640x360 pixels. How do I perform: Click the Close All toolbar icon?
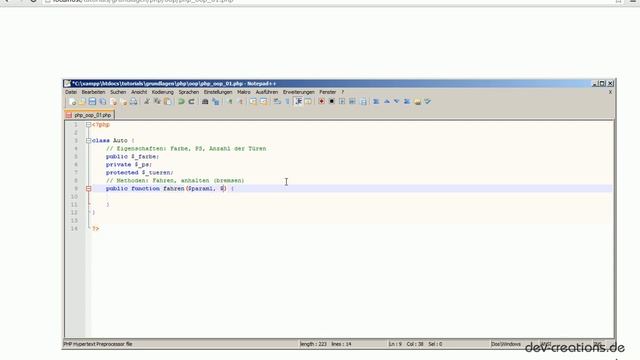coord(124,102)
